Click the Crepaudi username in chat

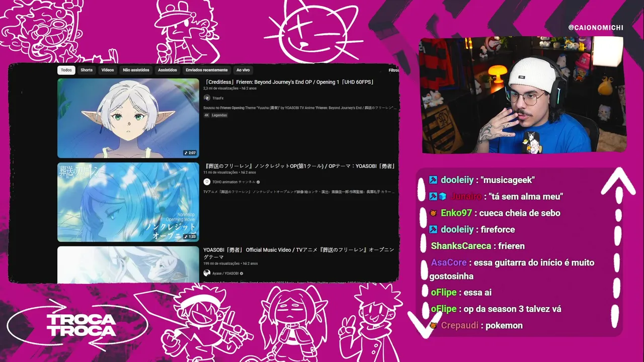coord(460,326)
